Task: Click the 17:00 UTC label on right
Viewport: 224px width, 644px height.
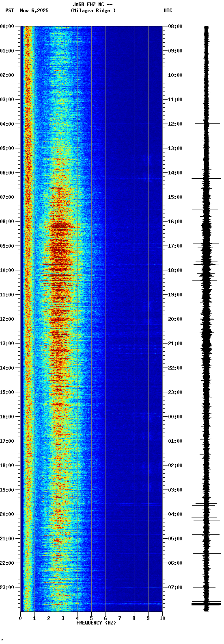Action: [175, 246]
